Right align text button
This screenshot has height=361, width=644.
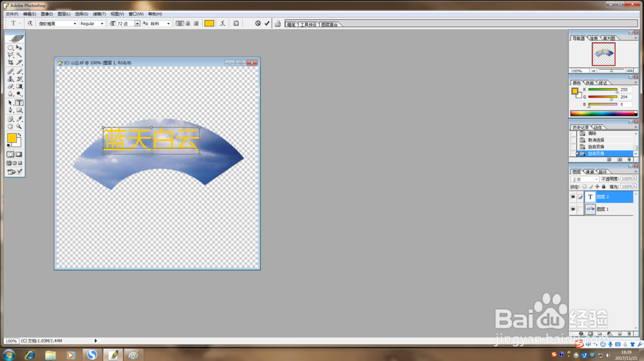[x=196, y=23]
